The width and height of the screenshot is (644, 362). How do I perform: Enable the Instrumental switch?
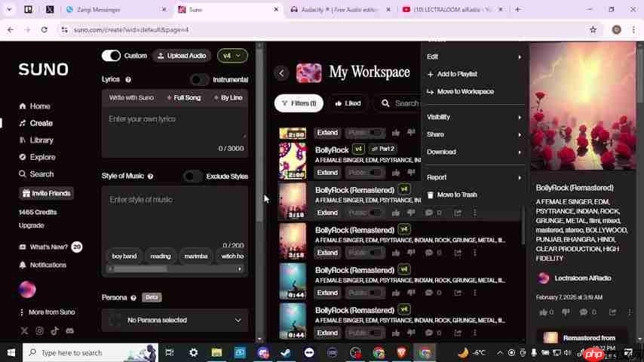[199, 80]
